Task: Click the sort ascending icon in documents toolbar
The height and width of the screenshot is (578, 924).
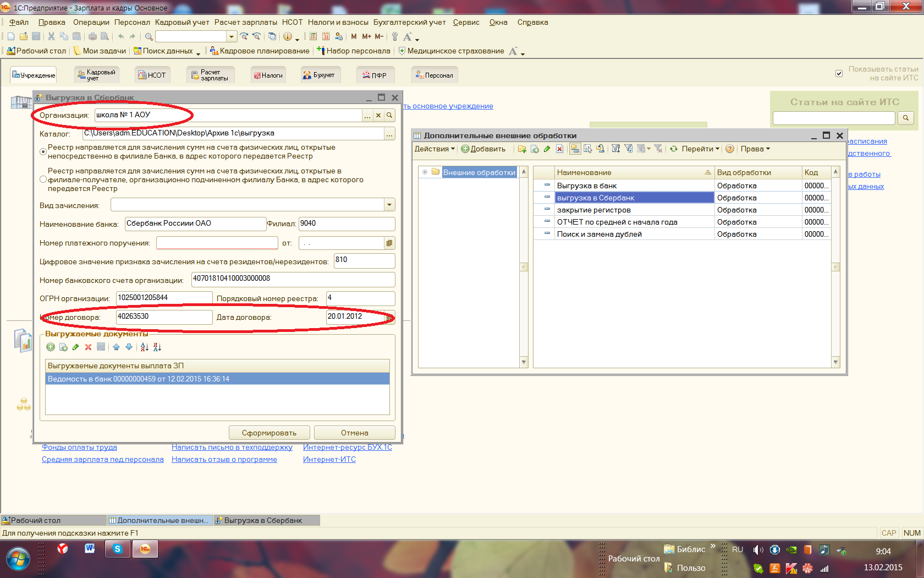Action: pos(145,347)
